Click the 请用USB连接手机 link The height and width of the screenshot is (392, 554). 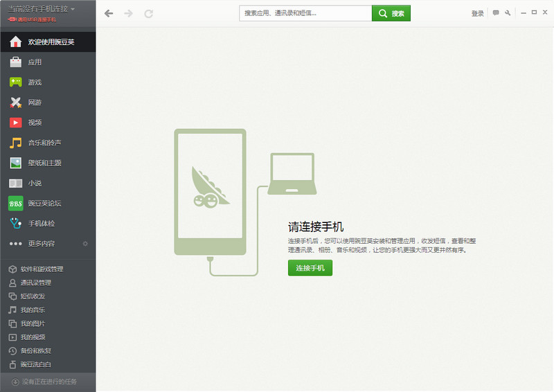click(32, 20)
